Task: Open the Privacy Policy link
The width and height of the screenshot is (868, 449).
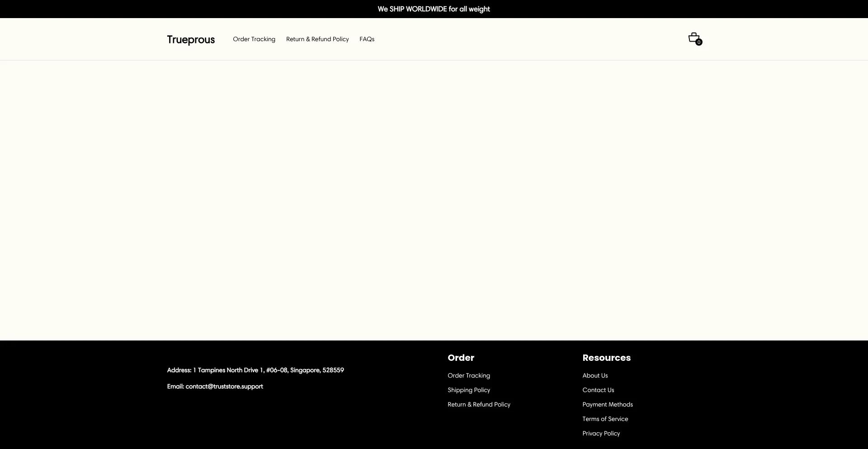Action: (601, 434)
